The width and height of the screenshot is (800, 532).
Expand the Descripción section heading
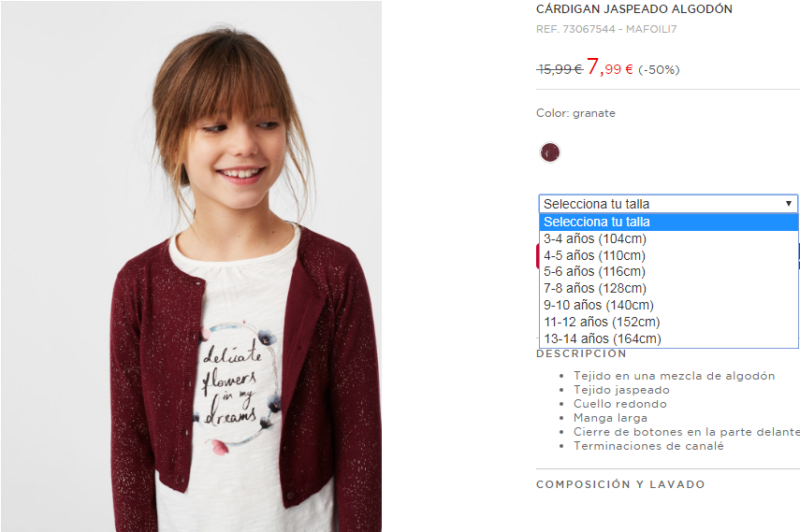[x=581, y=353]
